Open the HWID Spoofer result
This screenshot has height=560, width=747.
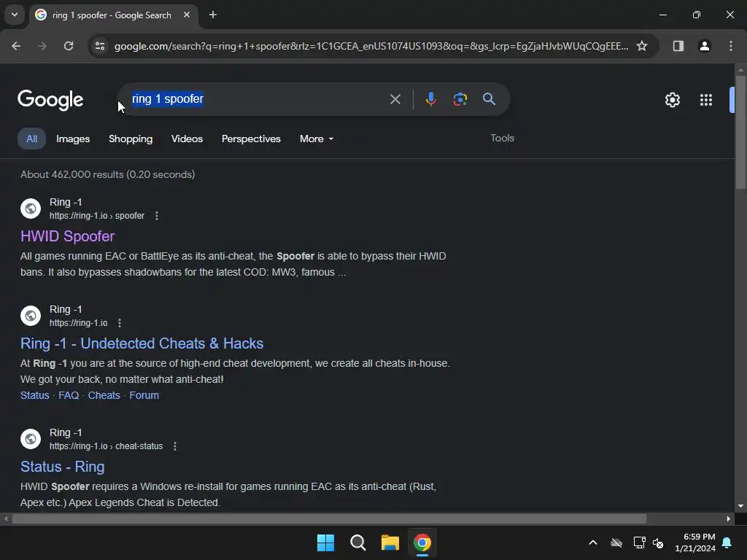point(68,236)
